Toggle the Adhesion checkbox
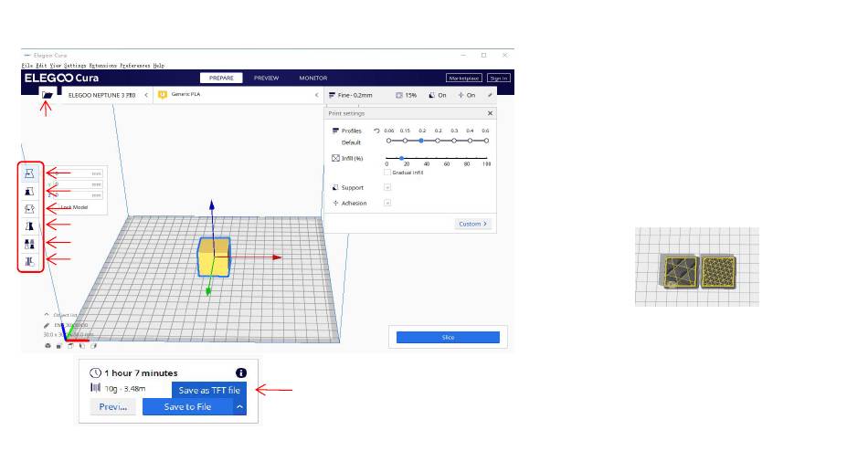The width and height of the screenshot is (868, 472). 387,203
